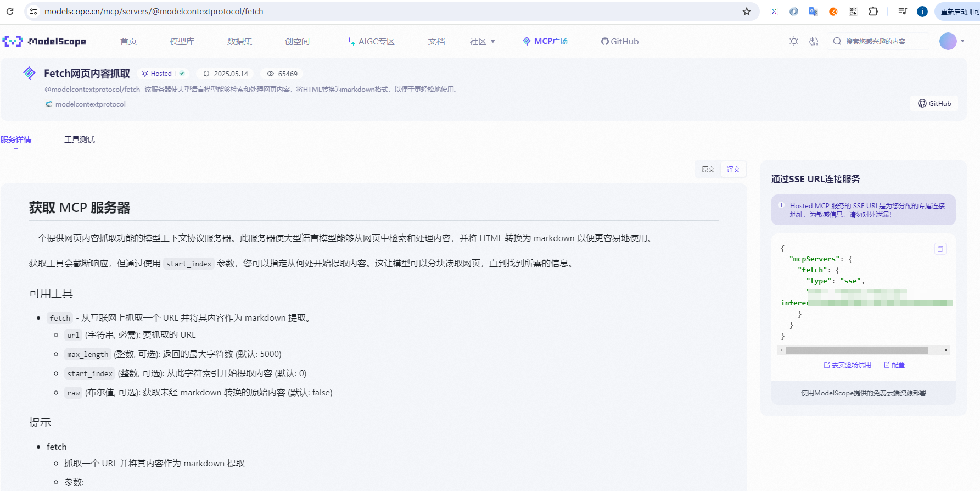The image size is (980, 491).
Task: Switch to the 服务详情 tab
Action: (x=16, y=140)
